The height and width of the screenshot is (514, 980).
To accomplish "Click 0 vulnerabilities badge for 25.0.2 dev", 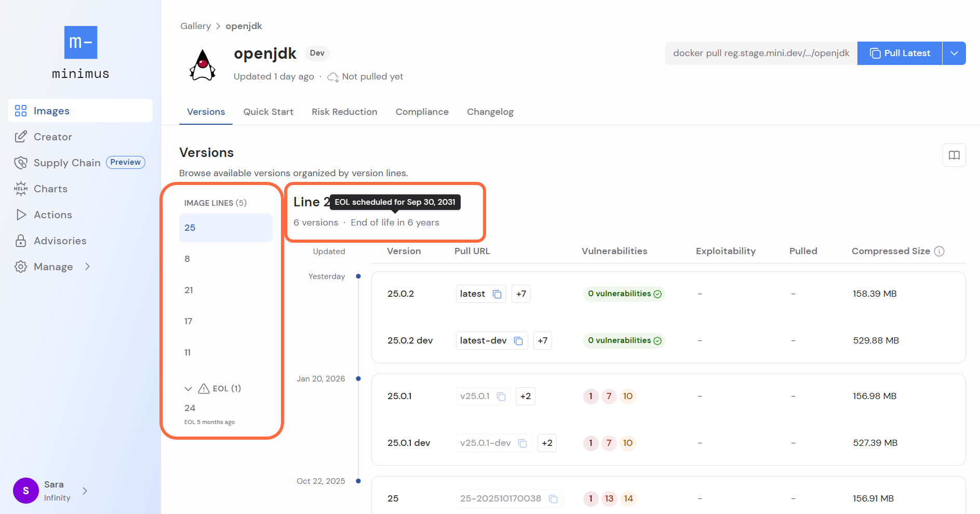I will (x=624, y=341).
